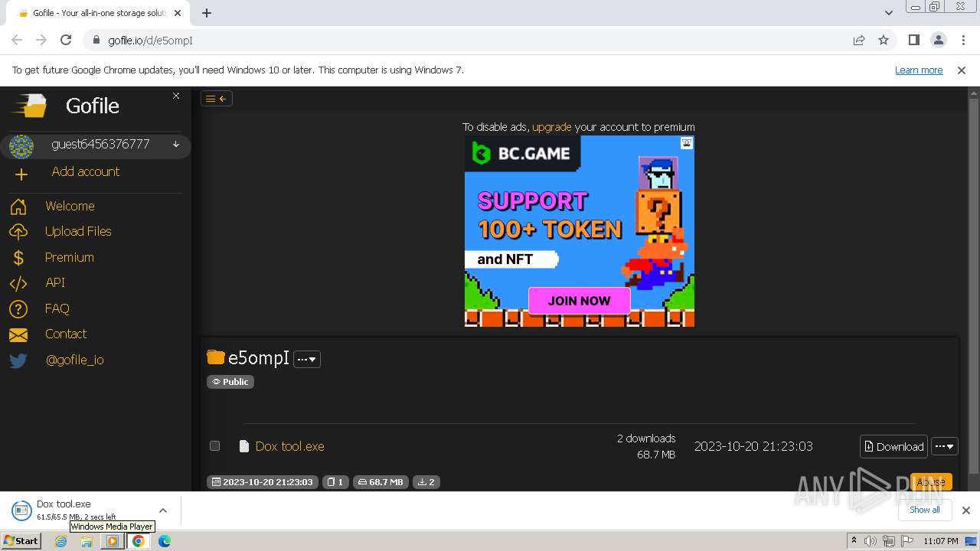Screen dimensions: 980x551
Task: Open a new tab with plus button
Action: [207, 12]
